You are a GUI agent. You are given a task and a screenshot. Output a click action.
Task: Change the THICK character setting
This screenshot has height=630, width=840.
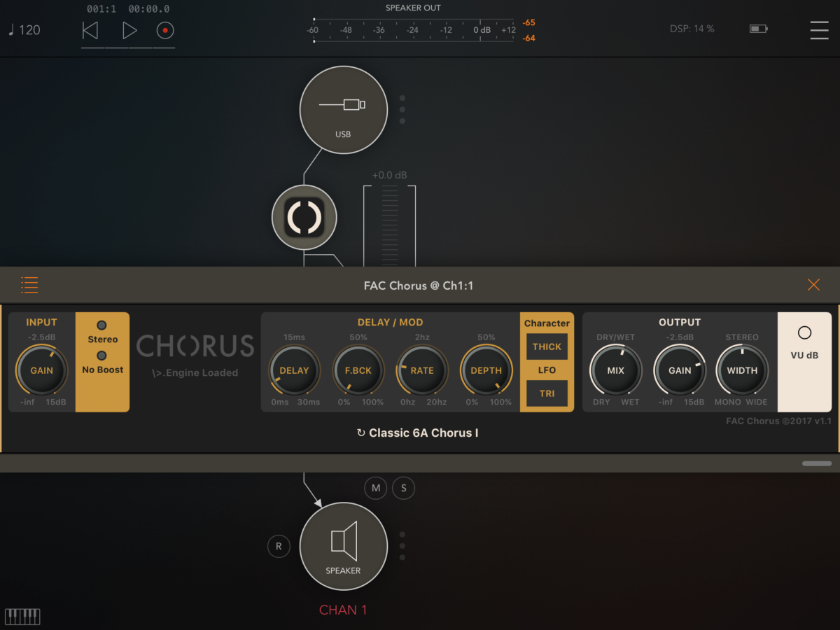click(547, 346)
